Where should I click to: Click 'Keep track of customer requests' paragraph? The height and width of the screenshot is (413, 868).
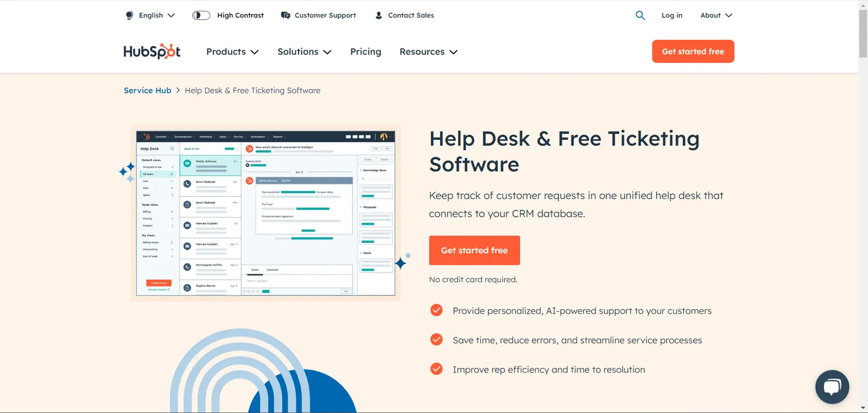[576, 204]
